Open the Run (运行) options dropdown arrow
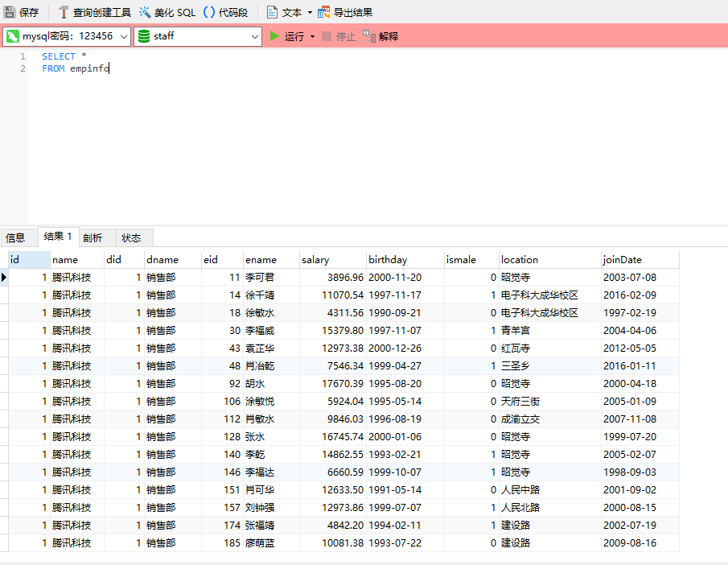Image resolution: width=728 pixels, height=565 pixels. pyautogui.click(x=312, y=37)
